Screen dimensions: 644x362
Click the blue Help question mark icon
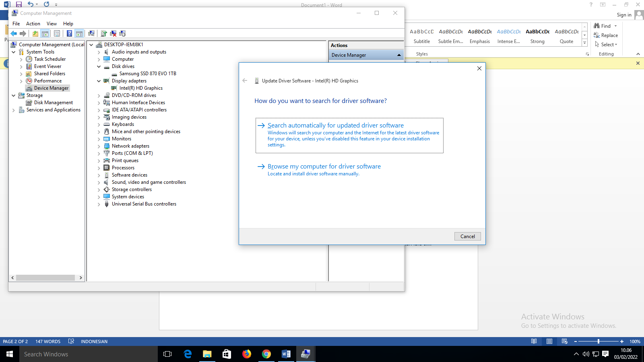click(69, 33)
